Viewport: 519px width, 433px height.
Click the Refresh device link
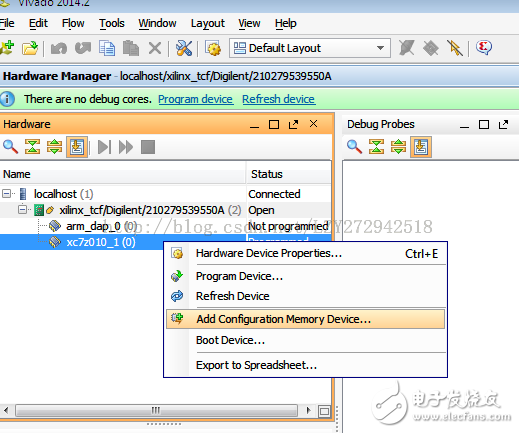coord(279,99)
